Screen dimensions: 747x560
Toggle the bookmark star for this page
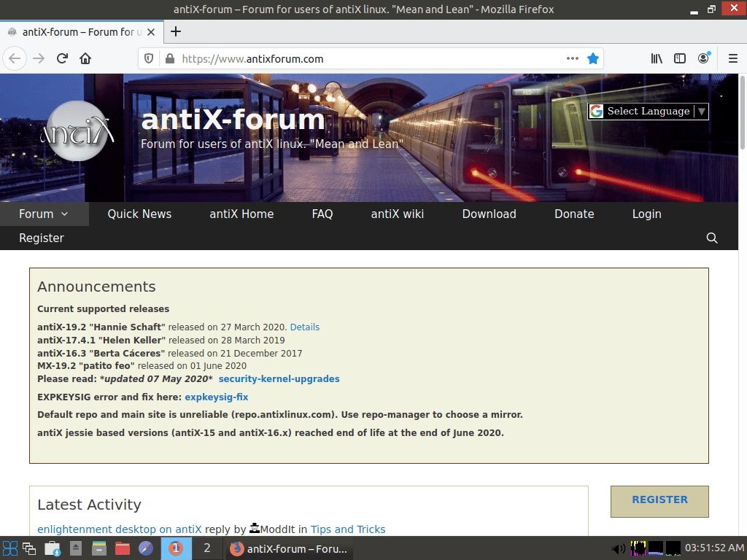click(592, 58)
